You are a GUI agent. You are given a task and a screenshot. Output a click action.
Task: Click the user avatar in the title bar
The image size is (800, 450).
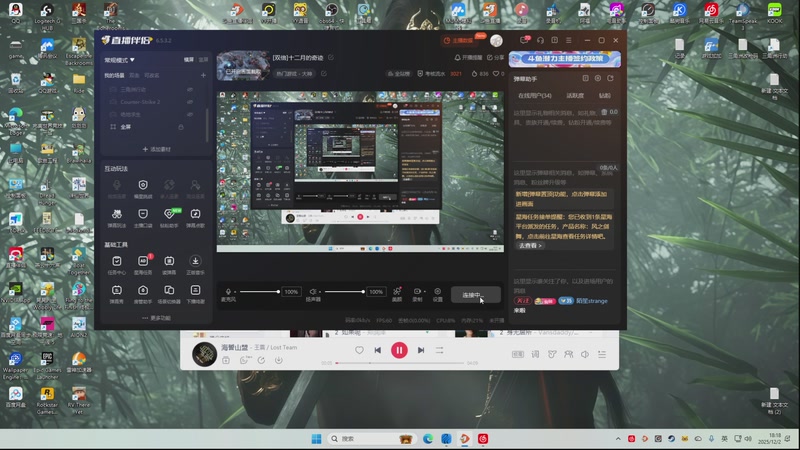(496, 40)
